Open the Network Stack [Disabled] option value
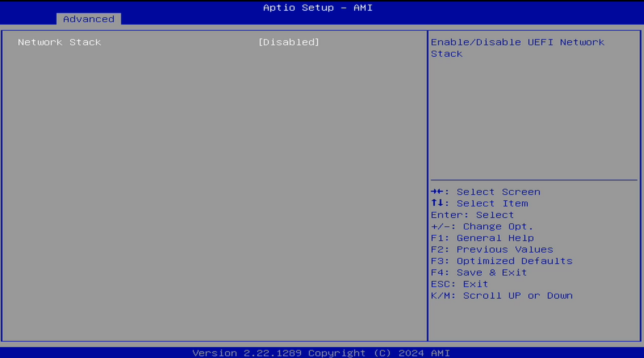 pos(289,42)
